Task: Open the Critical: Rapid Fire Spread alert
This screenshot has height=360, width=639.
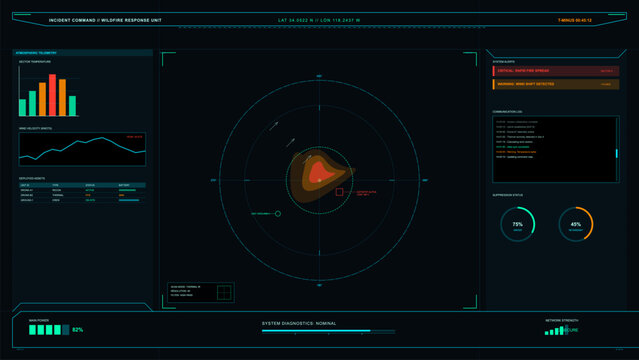Action: tap(556, 71)
